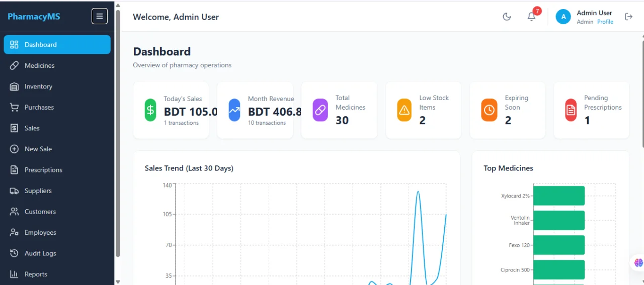Open the Medicines menu item

click(x=57, y=65)
